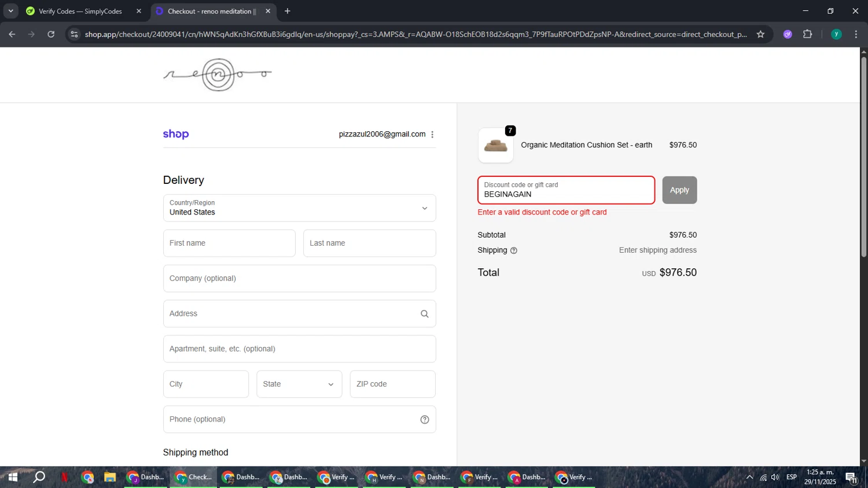Click the browser URL address bar
Image resolution: width=868 pixels, height=488 pixels.
click(x=415, y=34)
